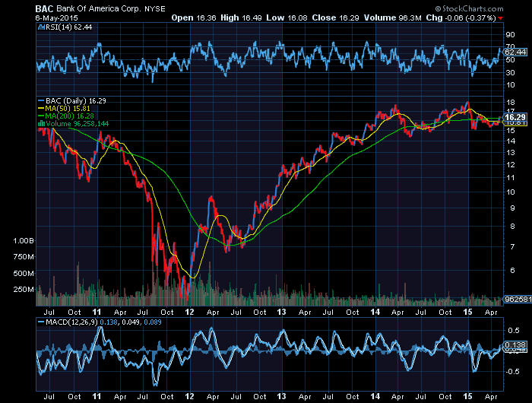Click the 'RSI(14) 62.44' indicator label

[68, 27]
